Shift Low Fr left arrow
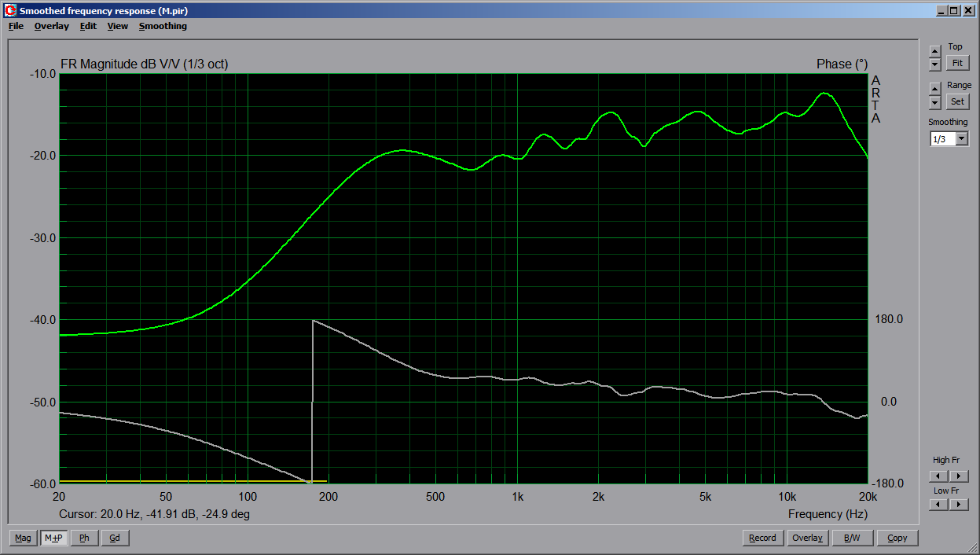980x555 pixels. coord(938,505)
